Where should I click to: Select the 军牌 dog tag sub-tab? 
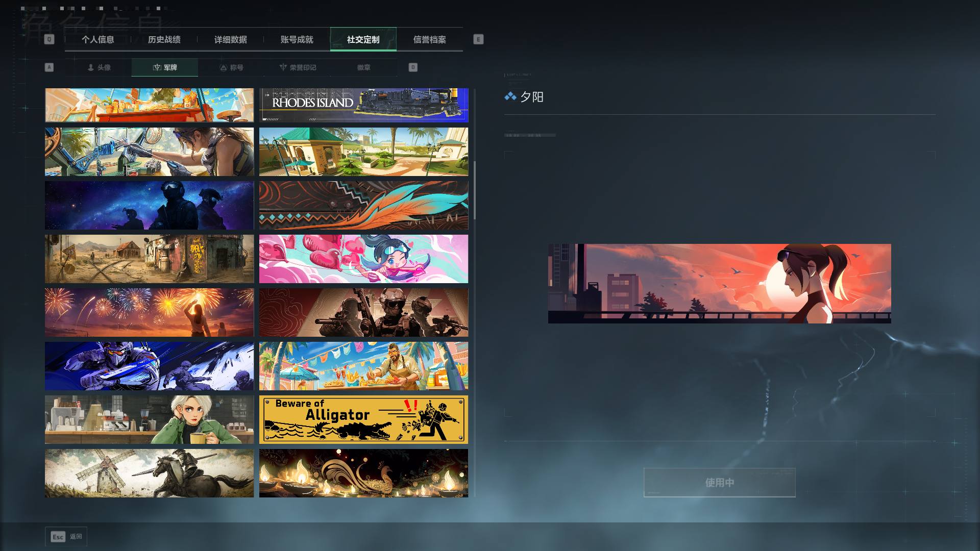point(165,67)
